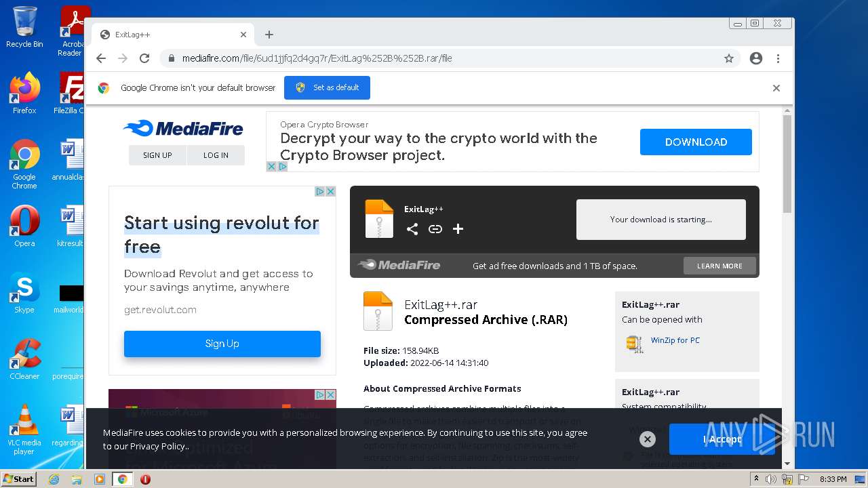Viewport: 868px width, 488px height.
Task: Click the Opera icon in the taskbar
Action: [145, 479]
